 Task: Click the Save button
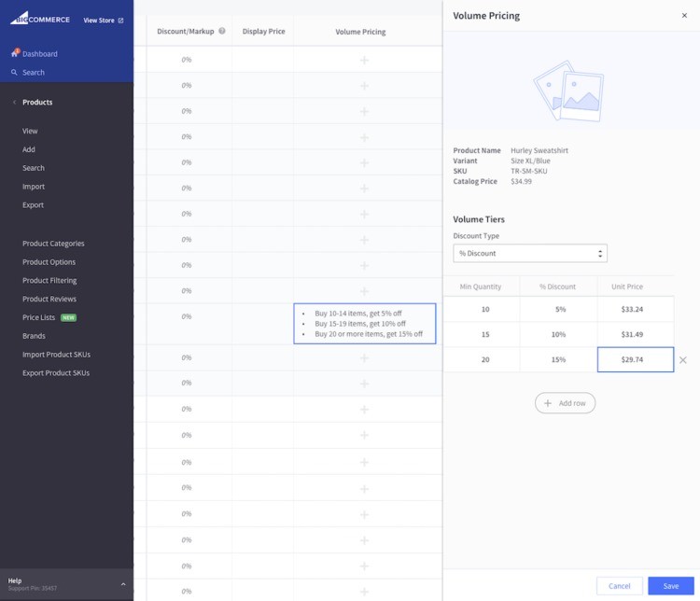coord(670,586)
